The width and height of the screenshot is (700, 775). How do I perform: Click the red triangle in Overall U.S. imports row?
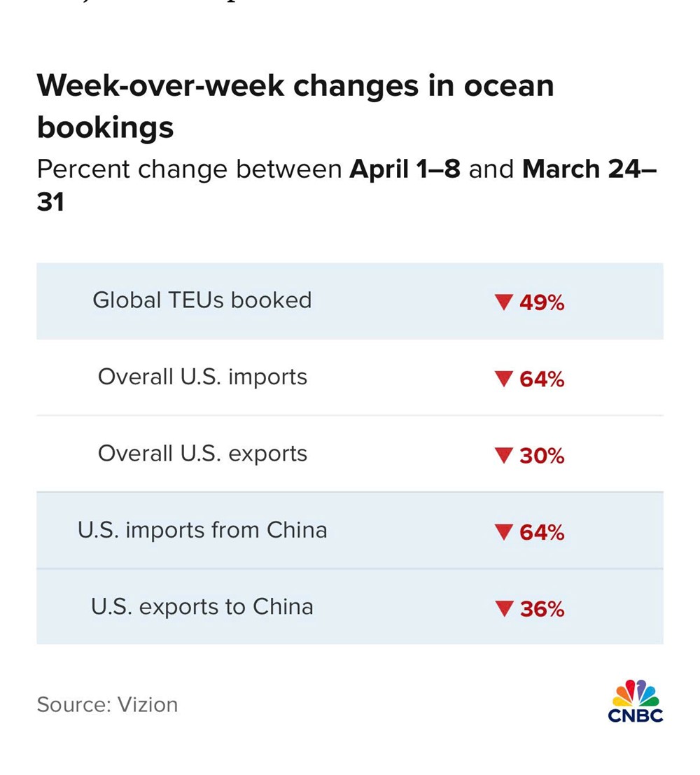tap(504, 379)
